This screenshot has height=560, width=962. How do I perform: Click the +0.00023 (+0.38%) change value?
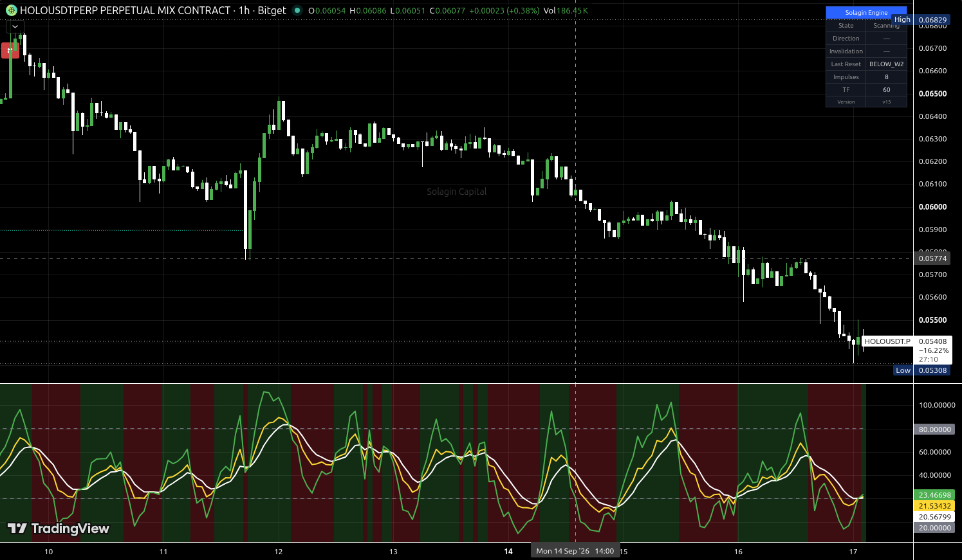click(504, 11)
